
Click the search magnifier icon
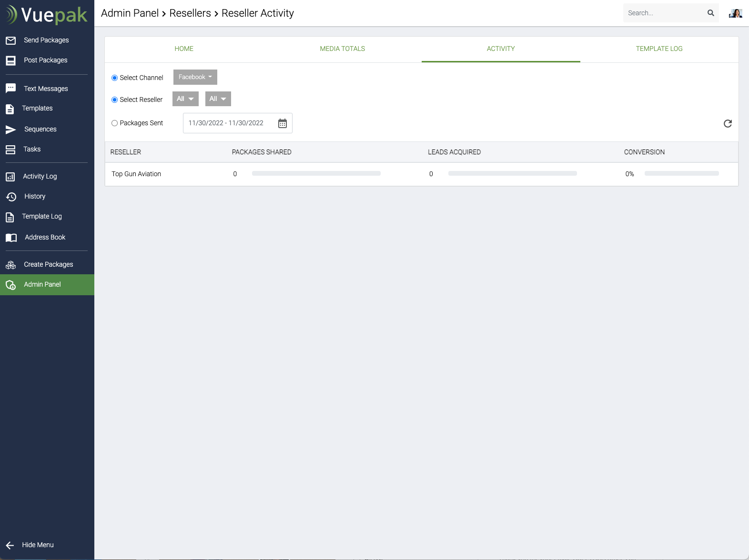[710, 13]
